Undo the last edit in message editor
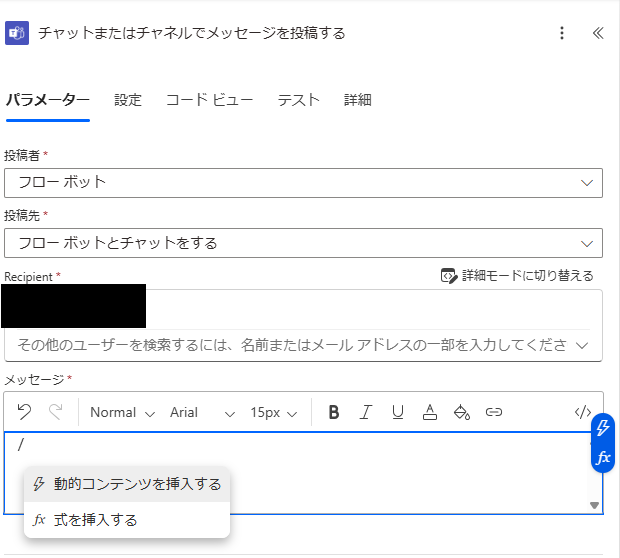The image size is (620, 558). 24,412
